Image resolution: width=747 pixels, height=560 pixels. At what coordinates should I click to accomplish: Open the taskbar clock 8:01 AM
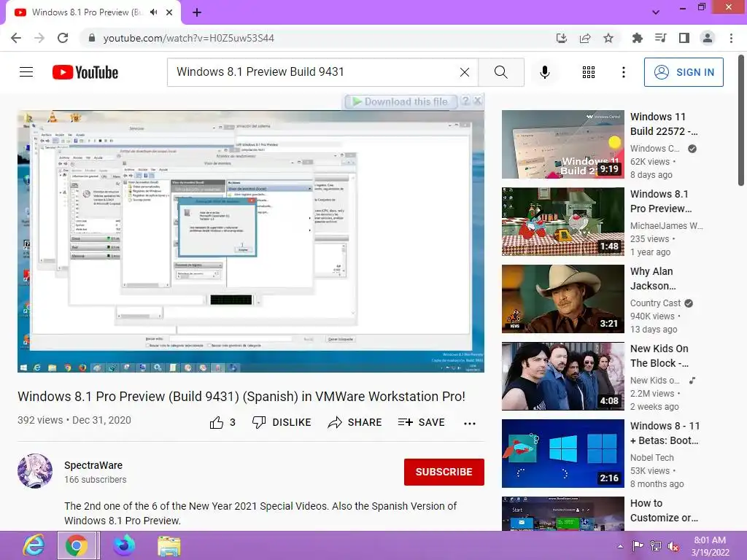(710, 545)
